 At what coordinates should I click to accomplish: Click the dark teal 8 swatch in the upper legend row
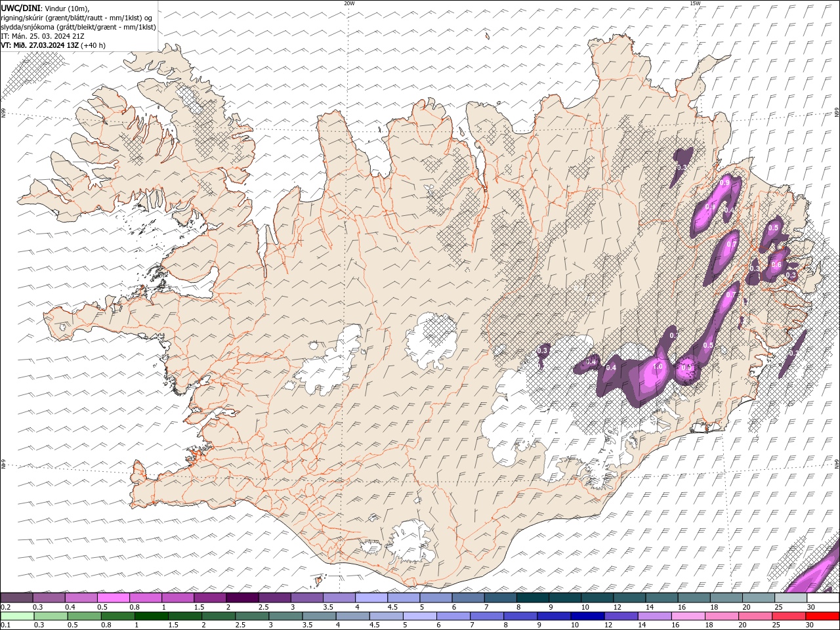(532, 598)
